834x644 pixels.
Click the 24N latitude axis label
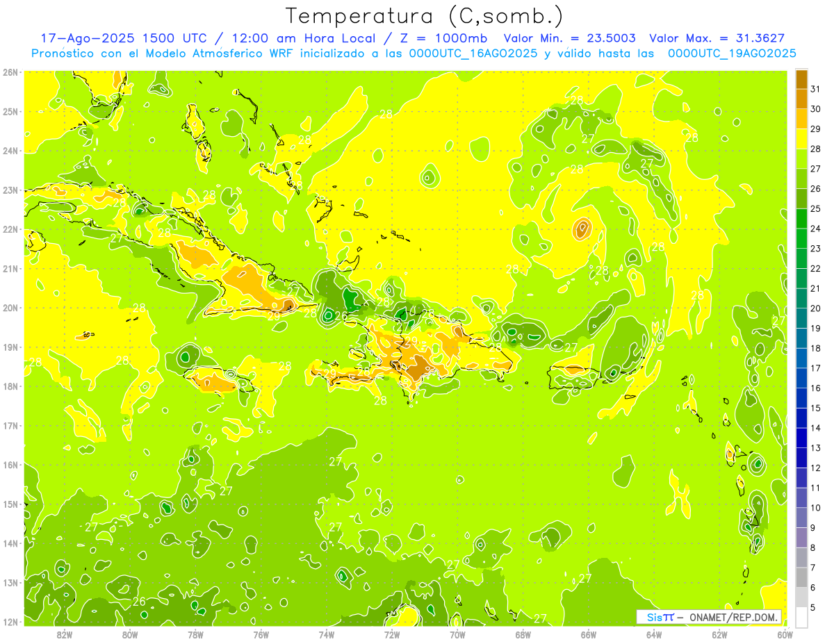10,151
